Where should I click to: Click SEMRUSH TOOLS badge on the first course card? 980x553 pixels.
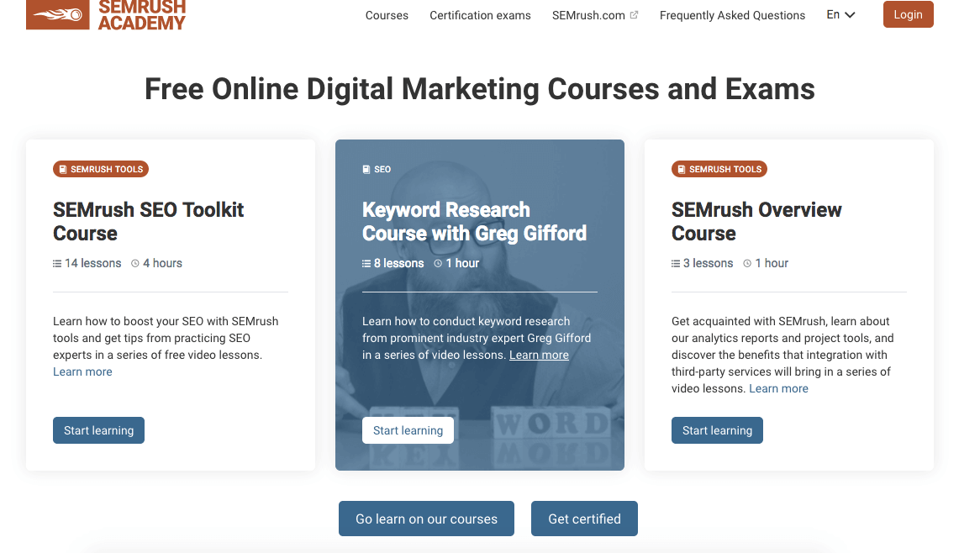(x=100, y=169)
